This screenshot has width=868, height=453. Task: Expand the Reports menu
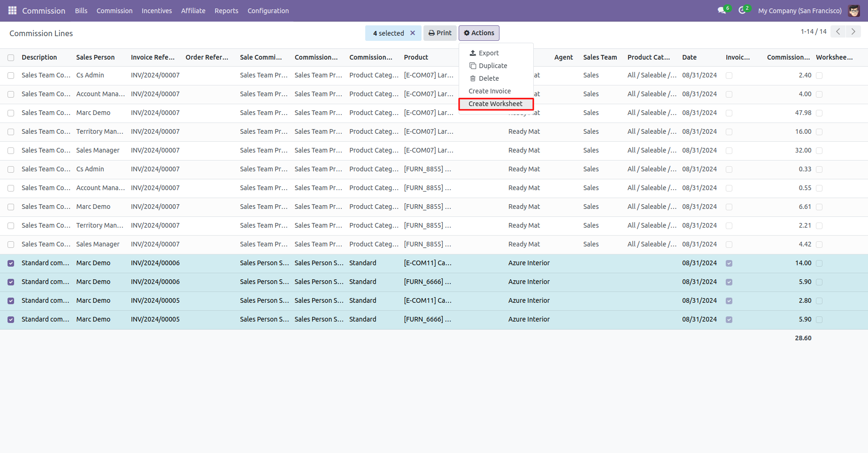(x=226, y=11)
